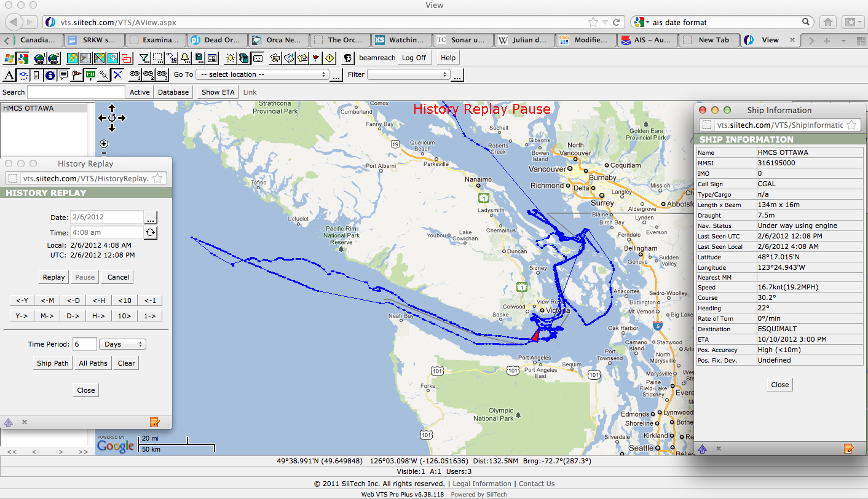Screen dimensions: 868x499
Task: Zoom in with the map plus icon
Action: click(104, 144)
